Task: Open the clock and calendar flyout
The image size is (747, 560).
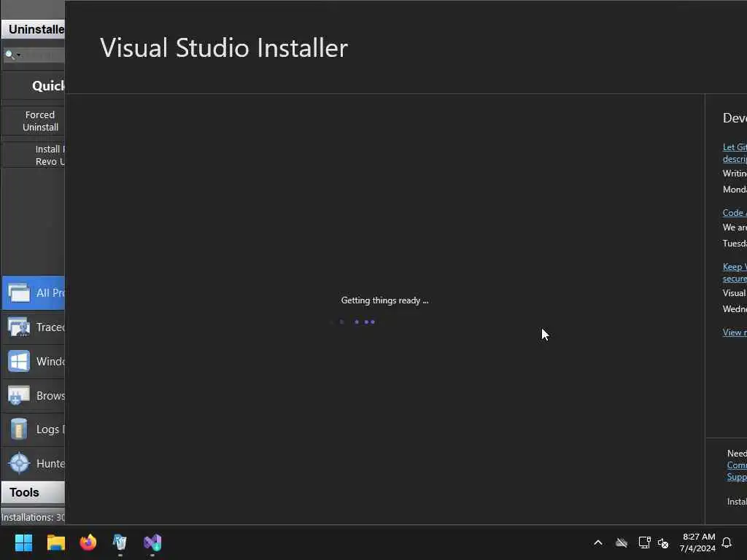Action: 698,542
